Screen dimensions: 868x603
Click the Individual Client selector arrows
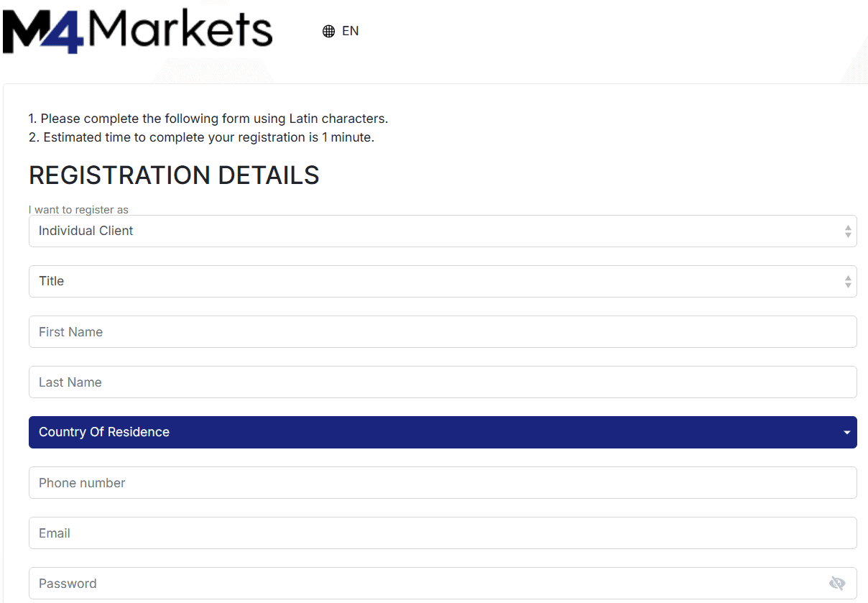pyautogui.click(x=849, y=231)
